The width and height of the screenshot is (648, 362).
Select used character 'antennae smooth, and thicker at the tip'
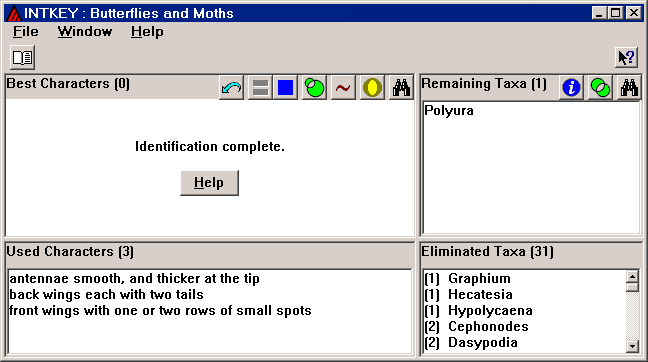pos(134,279)
